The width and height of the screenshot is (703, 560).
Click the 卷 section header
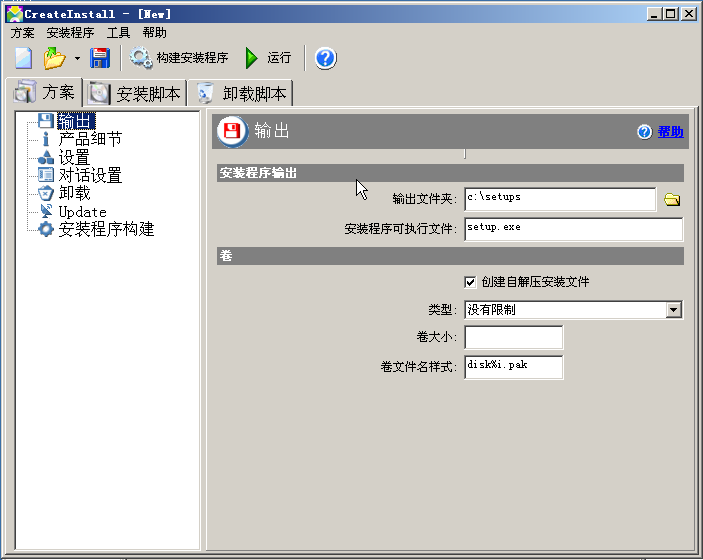pos(450,256)
